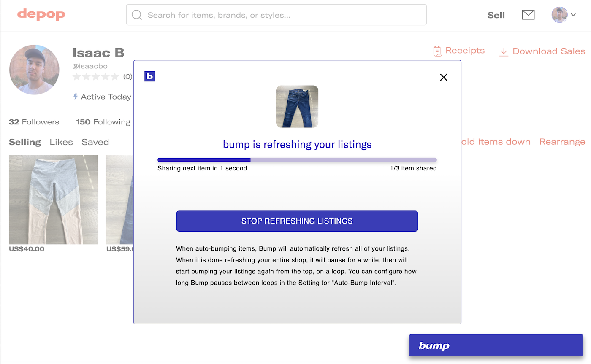This screenshot has height=364, width=591.
Task: Type in the search items field
Action: 283,15
